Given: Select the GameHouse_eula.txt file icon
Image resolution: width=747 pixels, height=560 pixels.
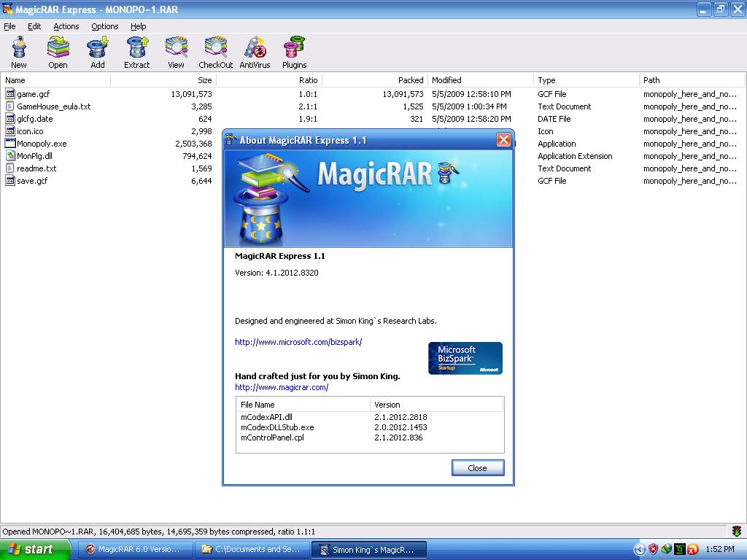Looking at the screenshot, I should point(10,106).
